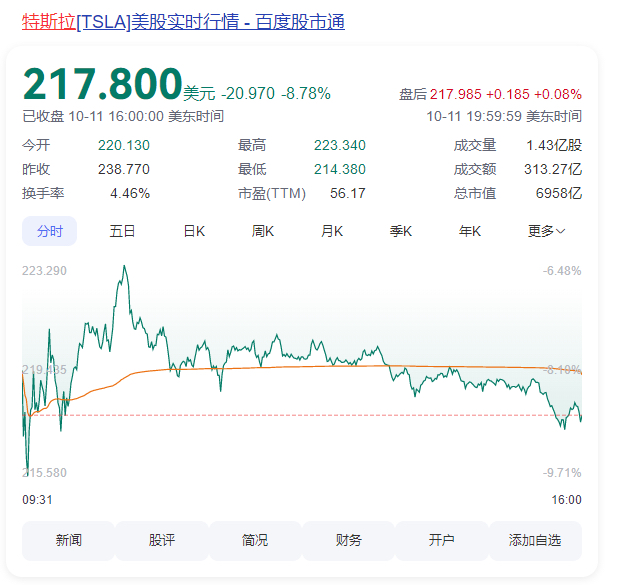The width and height of the screenshot is (619, 585).
Task: Click the 股评 button
Action: 161,540
